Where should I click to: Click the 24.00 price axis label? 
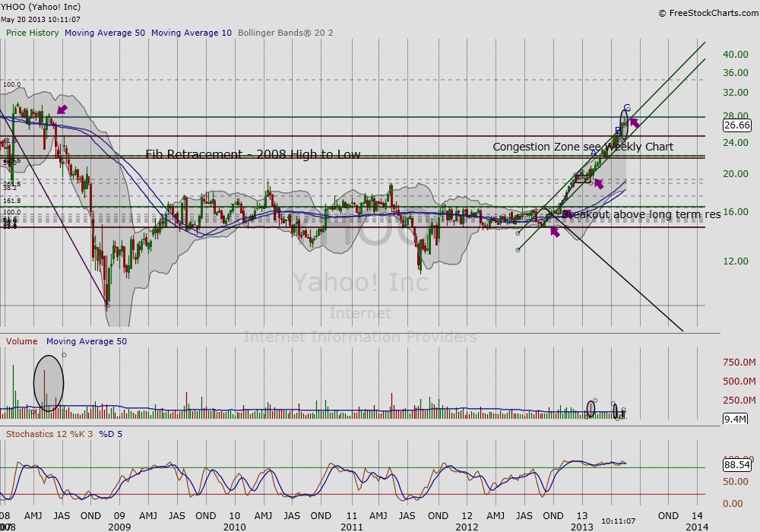point(735,142)
